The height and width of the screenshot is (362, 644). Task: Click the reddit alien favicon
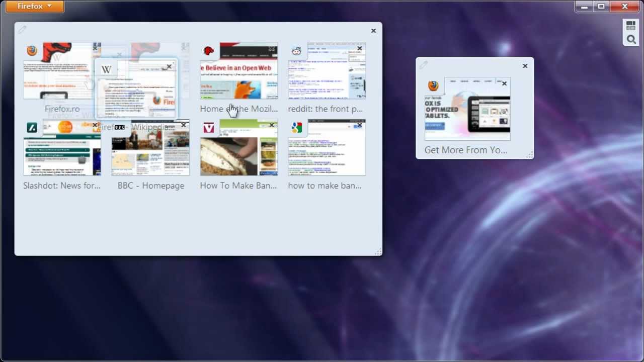coord(296,51)
